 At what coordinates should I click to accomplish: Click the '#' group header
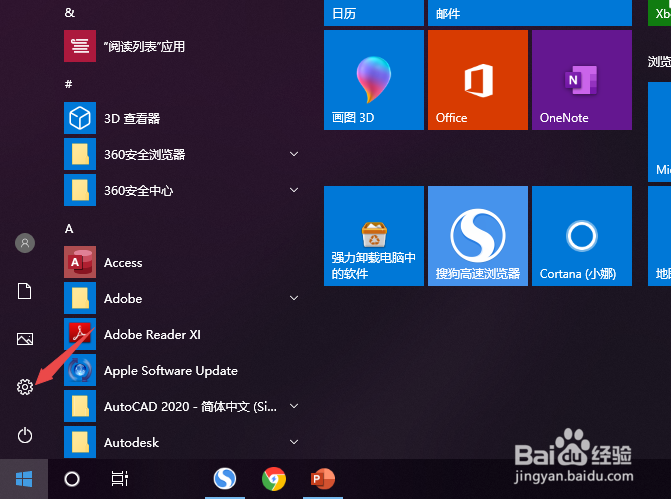tap(68, 84)
